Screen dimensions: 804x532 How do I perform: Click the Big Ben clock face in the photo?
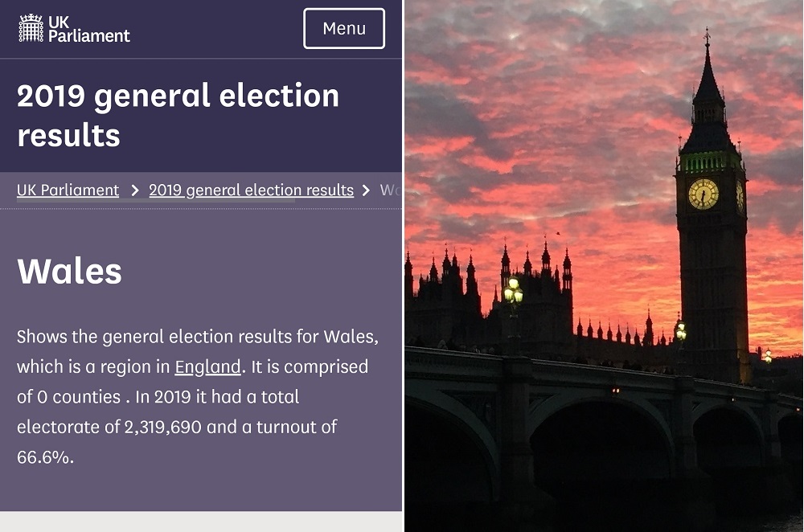click(x=703, y=194)
